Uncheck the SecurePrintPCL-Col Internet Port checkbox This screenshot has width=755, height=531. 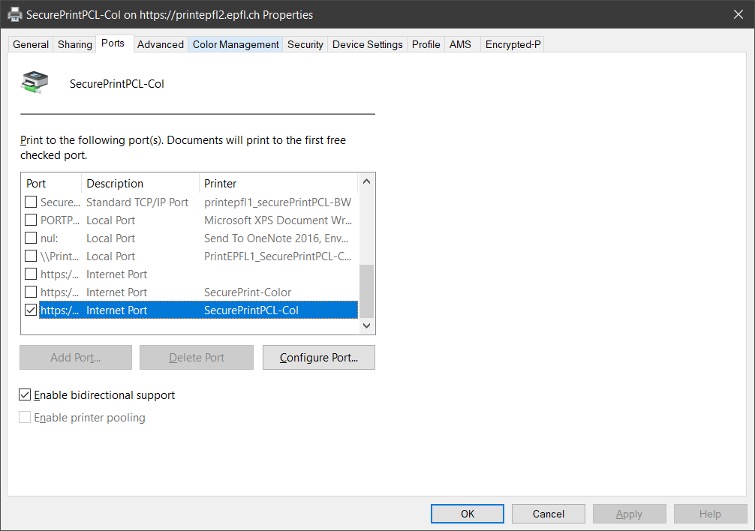[30, 310]
